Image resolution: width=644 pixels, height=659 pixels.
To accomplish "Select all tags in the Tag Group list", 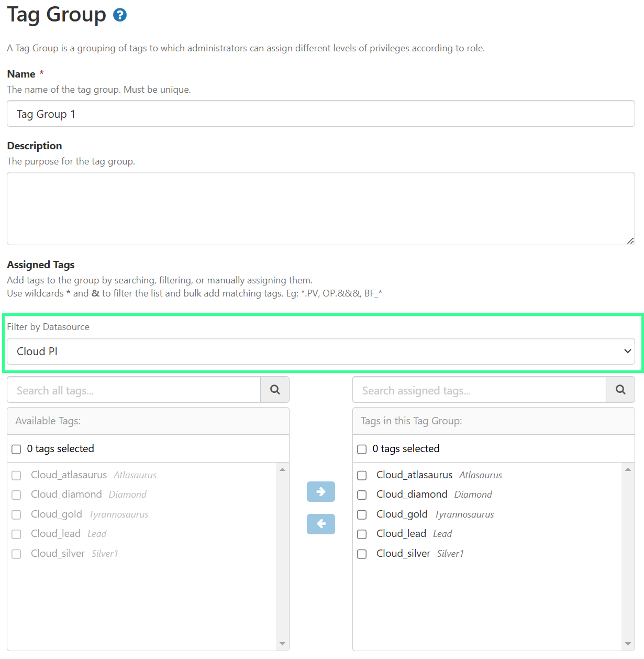I will [x=361, y=449].
